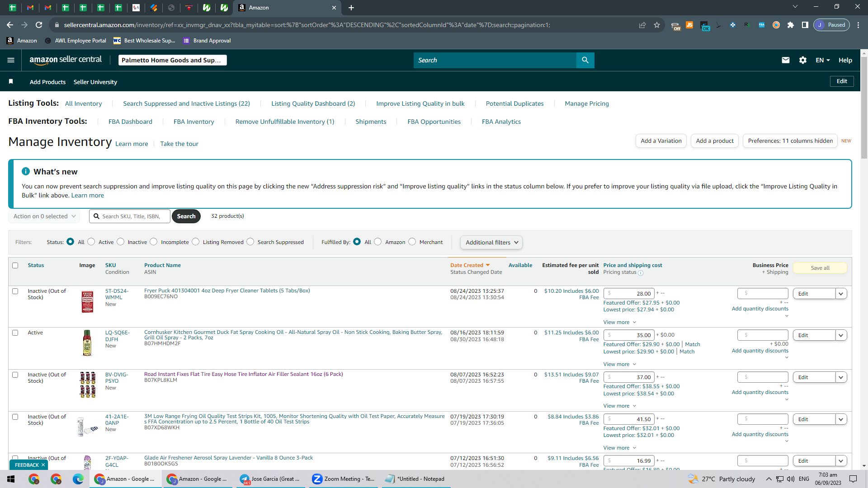Select the Search Suppressed status filter
This screenshot has width=868, height=488.
click(250, 242)
